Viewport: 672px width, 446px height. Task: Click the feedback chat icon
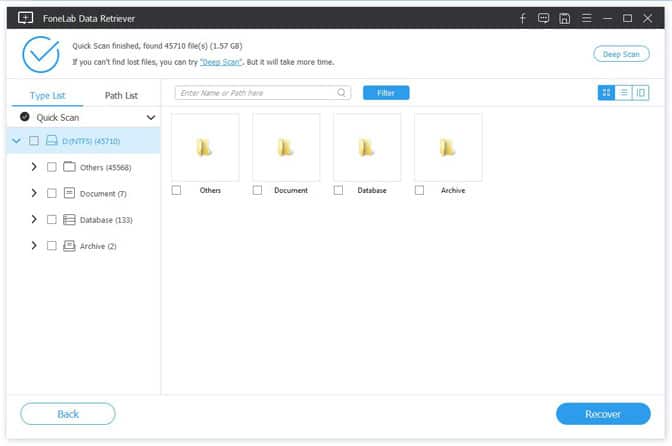[x=543, y=18]
